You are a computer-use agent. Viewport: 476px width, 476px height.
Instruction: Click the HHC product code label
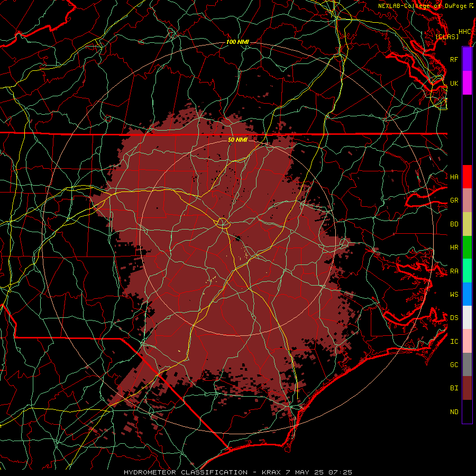click(x=465, y=32)
